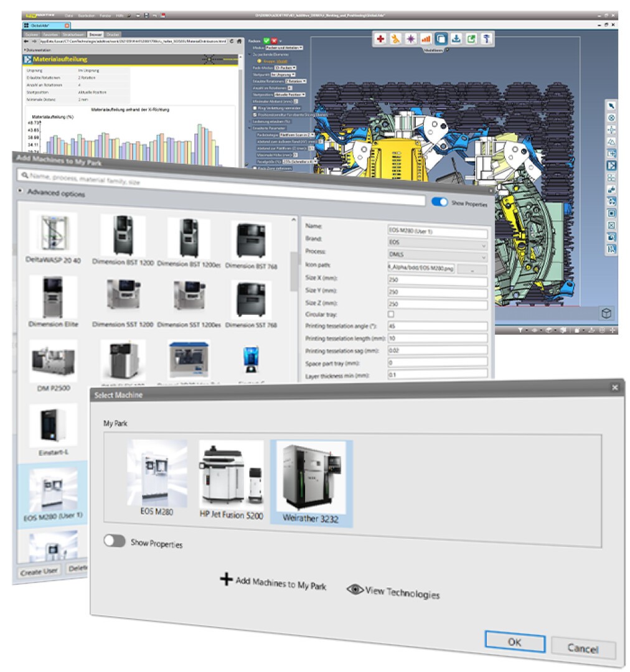Select the Weirather 3232 machine thumbnail

coord(311,483)
